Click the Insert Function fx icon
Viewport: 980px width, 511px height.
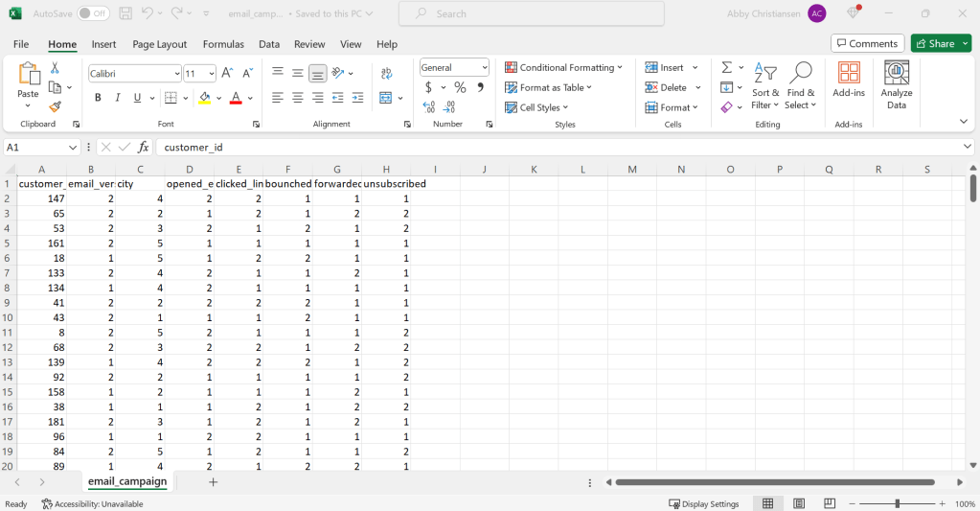144,147
